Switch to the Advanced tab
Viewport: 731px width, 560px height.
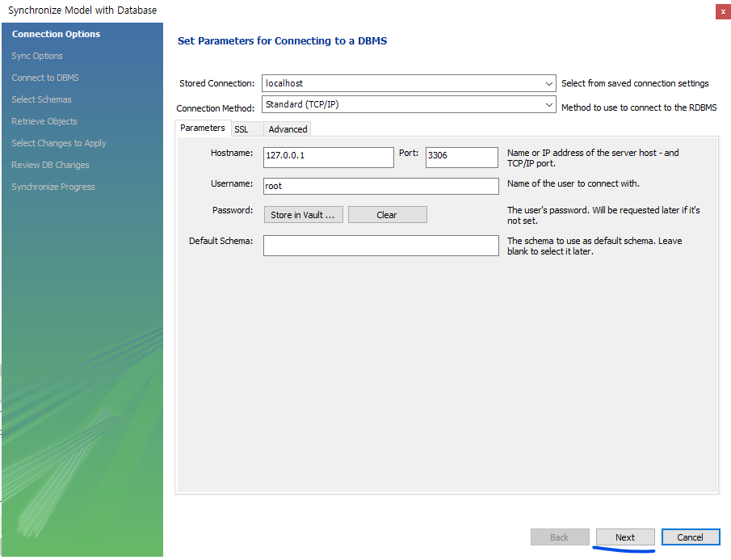click(x=288, y=129)
